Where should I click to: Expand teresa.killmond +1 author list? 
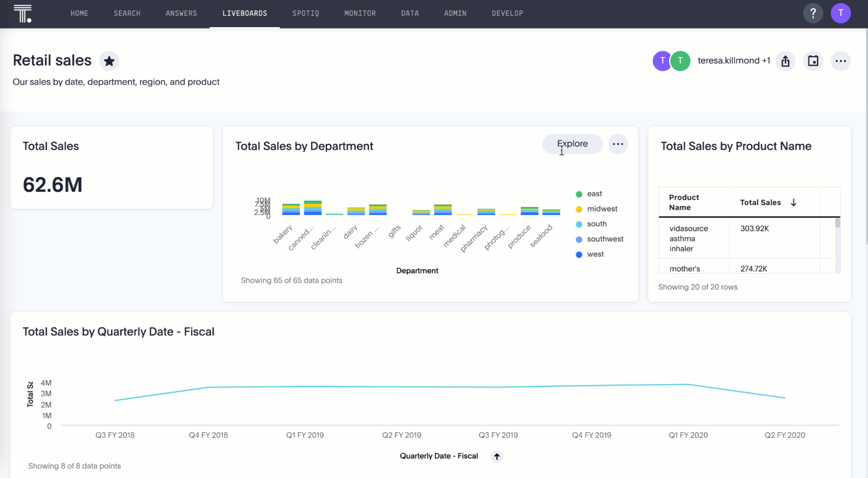click(x=734, y=61)
